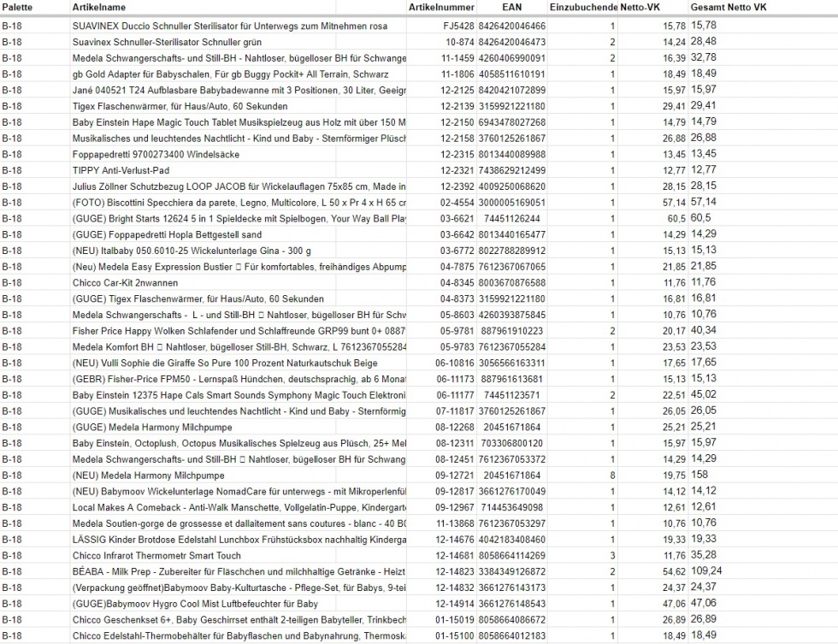
Task: Click article number 01-15019
Action: [455, 619]
